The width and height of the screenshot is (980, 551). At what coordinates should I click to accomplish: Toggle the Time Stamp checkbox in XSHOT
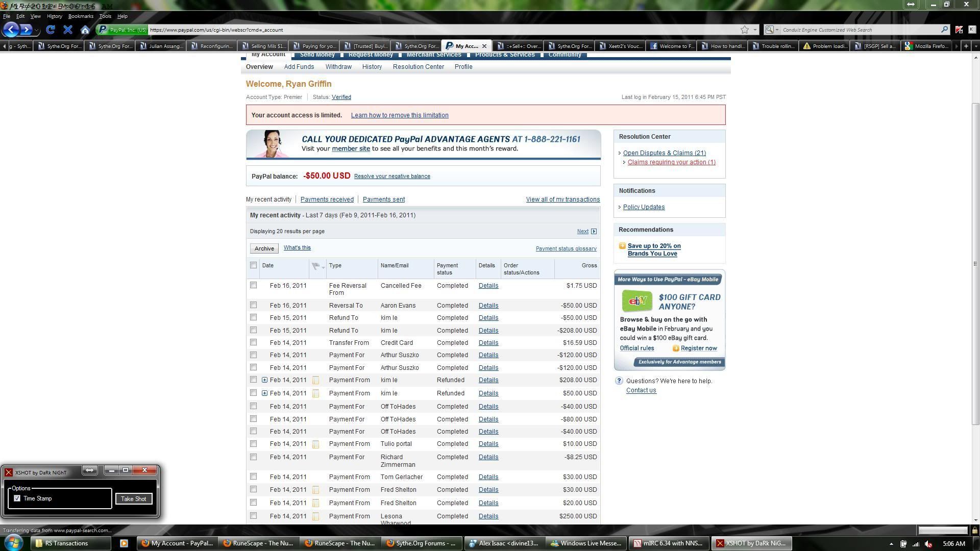(x=17, y=498)
